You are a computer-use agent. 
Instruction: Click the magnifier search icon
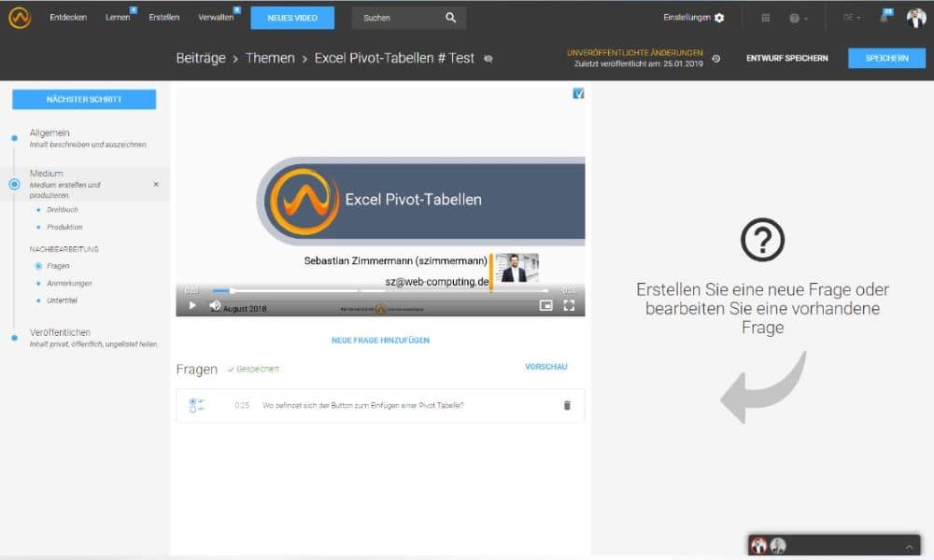tap(451, 18)
